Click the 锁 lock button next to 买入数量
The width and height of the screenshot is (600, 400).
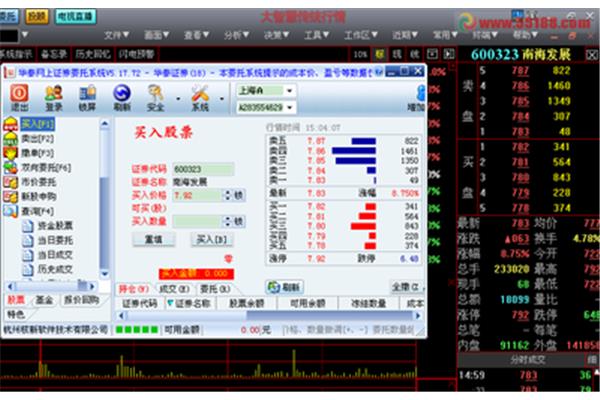point(238,221)
